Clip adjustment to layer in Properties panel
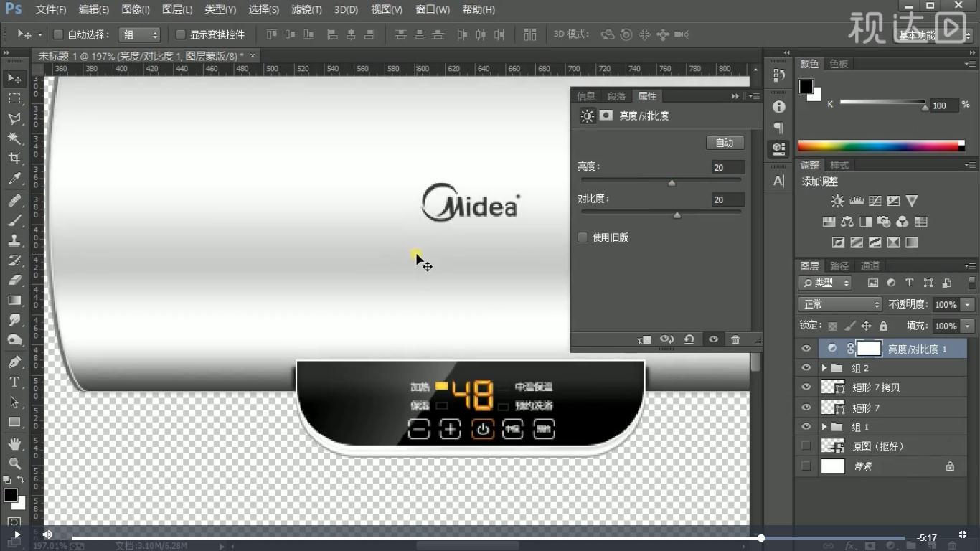 point(644,339)
